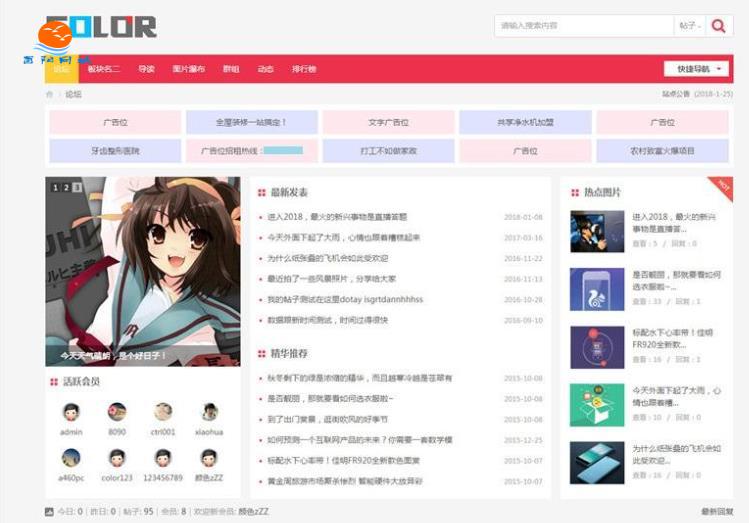Image resolution: width=749 pixels, height=523 pixels.
Task: Click the 农村致富火爆项目 ad banner
Action: 662,151
